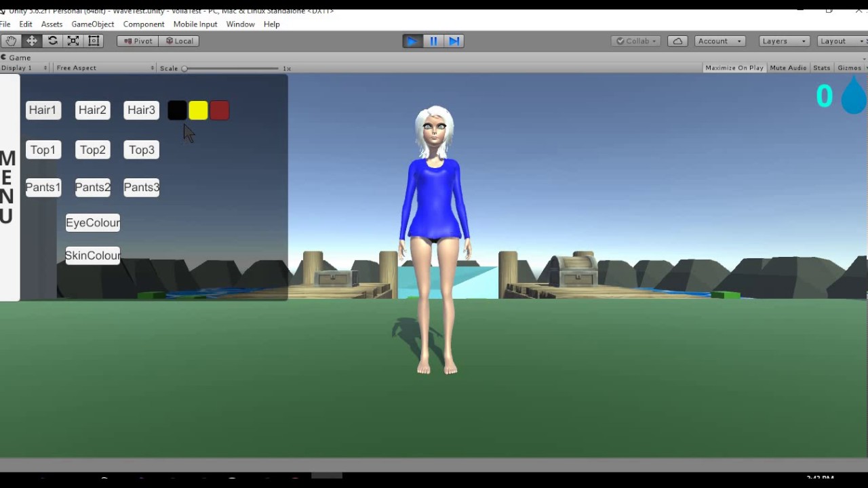Open the File menu
868x488 pixels.
[x=5, y=24]
